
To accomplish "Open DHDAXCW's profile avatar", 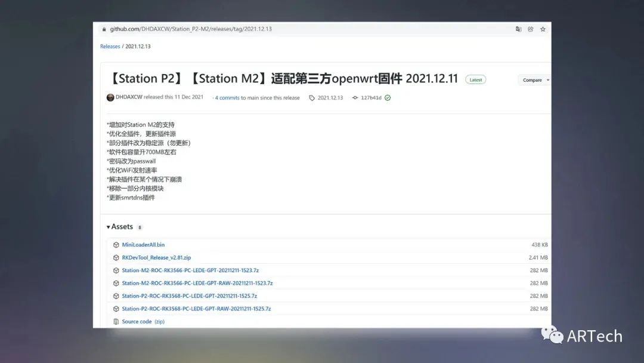I will tap(111, 97).
